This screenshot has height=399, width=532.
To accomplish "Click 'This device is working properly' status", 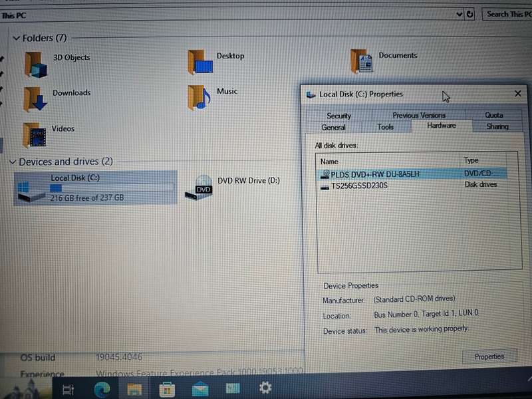I will (422, 329).
